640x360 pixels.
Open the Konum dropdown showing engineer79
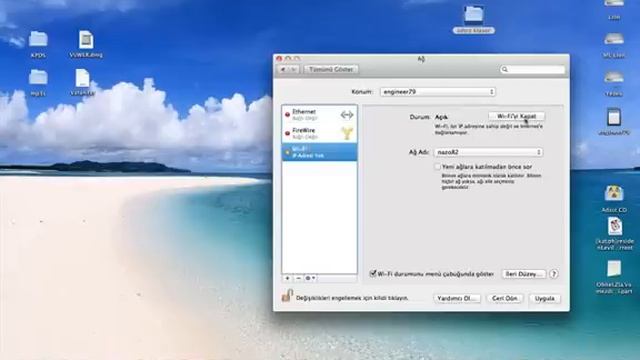click(x=438, y=92)
